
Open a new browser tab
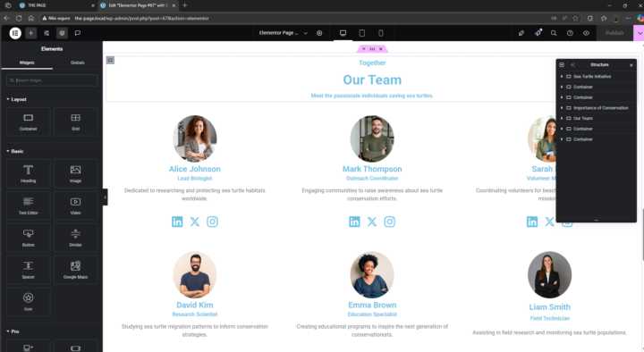(185, 5)
